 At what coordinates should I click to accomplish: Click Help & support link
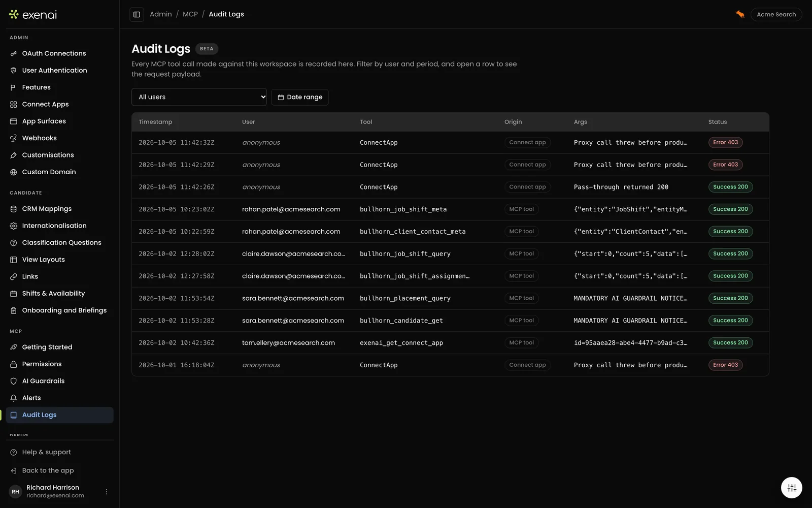[x=60, y=452]
